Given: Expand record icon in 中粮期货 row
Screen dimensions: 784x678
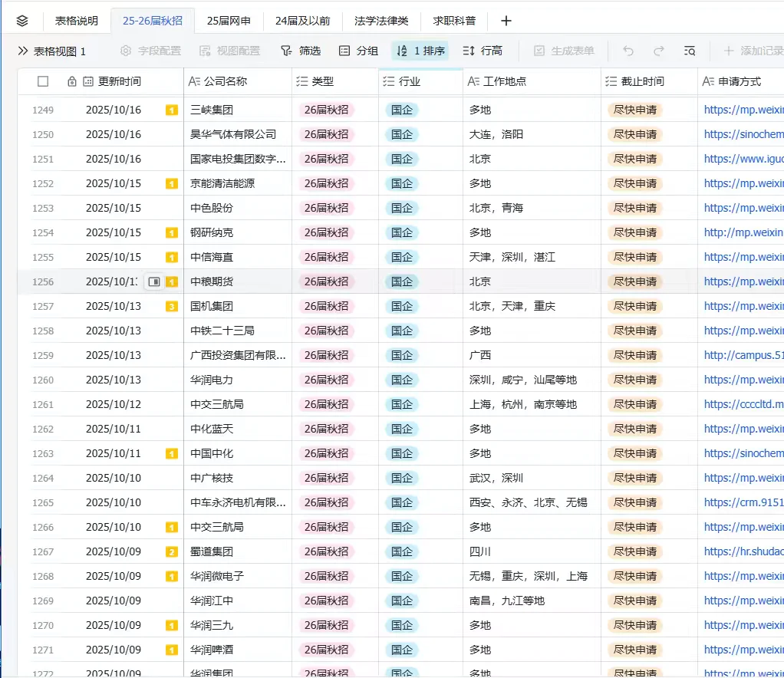Looking at the screenshot, I should click(x=154, y=282).
